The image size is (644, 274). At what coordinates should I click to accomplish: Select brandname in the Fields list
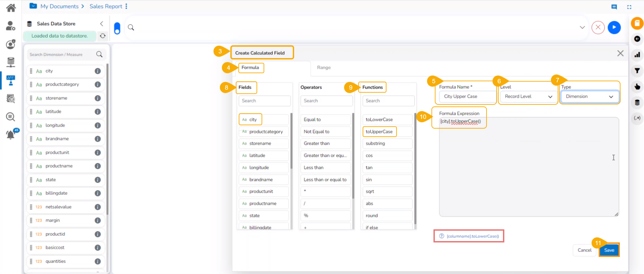click(x=264, y=180)
